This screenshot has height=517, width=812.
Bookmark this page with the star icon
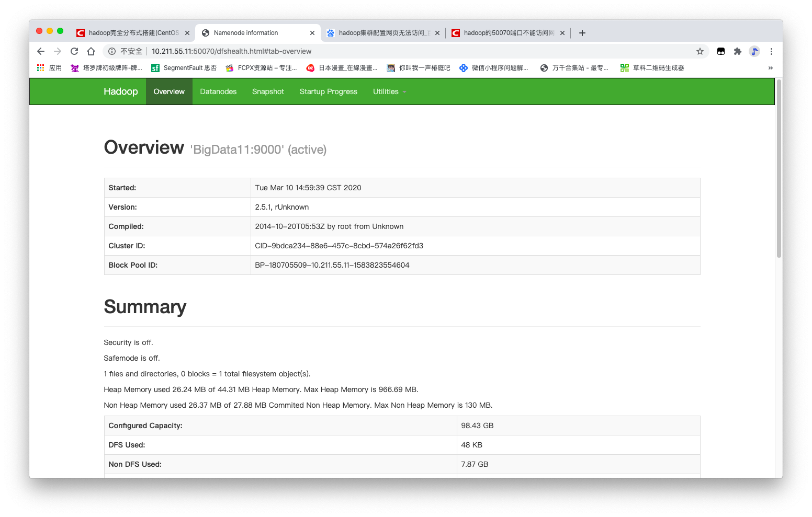tap(700, 51)
